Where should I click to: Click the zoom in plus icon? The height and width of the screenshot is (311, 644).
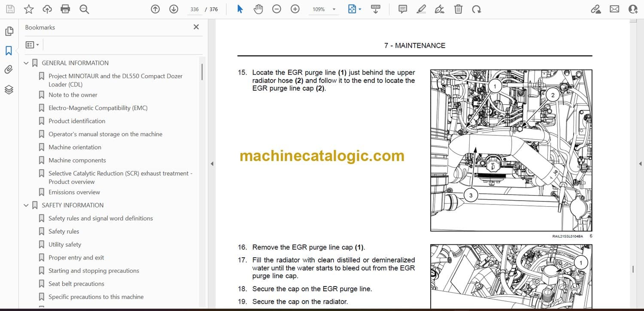(x=295, y=9)
